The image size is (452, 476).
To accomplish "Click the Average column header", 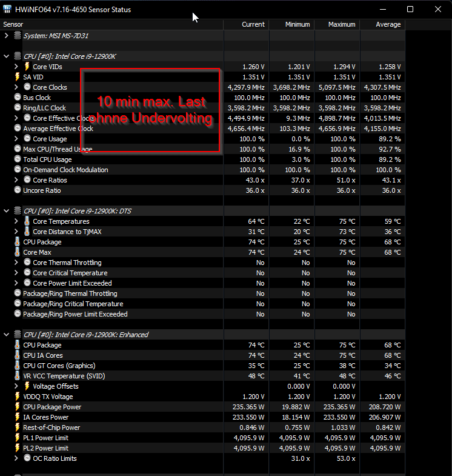I will click(382, 24).
